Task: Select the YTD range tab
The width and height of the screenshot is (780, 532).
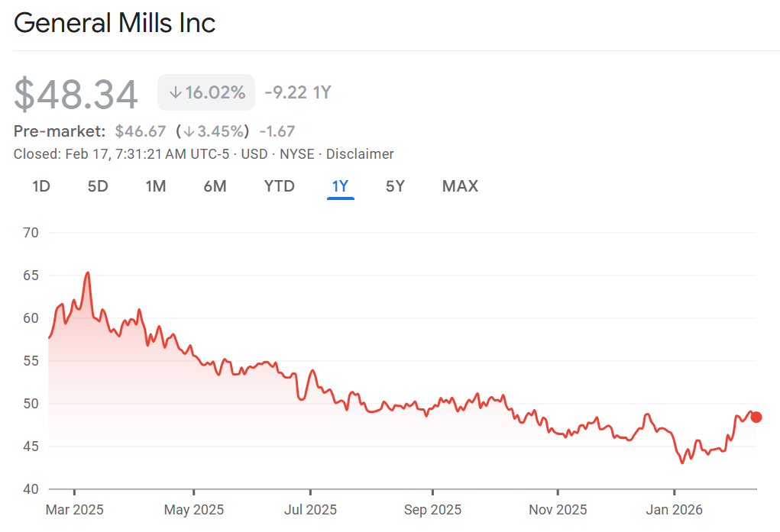Action: [x=279, y=186]
